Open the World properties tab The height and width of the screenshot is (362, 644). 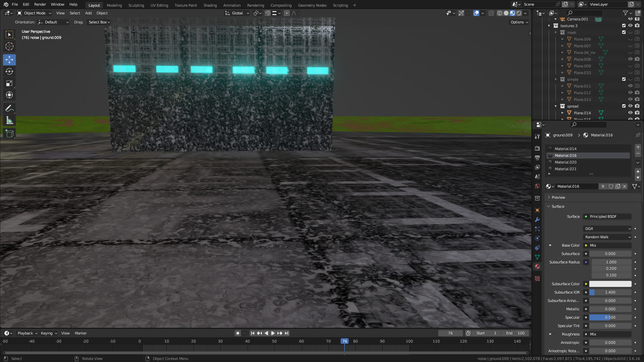point(537,186)
